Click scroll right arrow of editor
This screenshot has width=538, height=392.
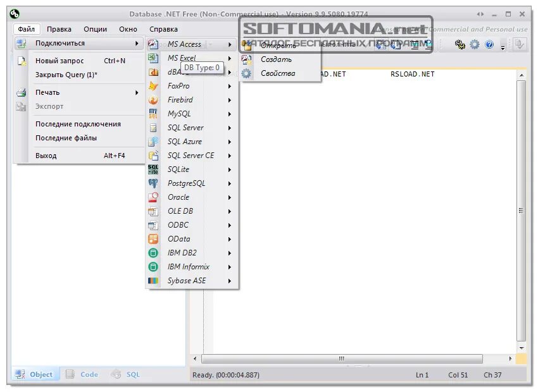coord(510,358)
